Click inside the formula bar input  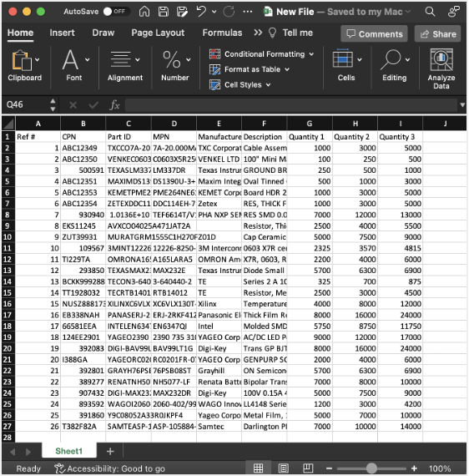[290, 105]
